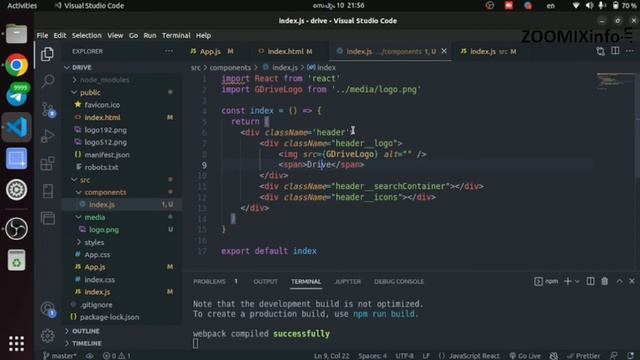Switch to the OUTPUT panel tab

point(265,282)
